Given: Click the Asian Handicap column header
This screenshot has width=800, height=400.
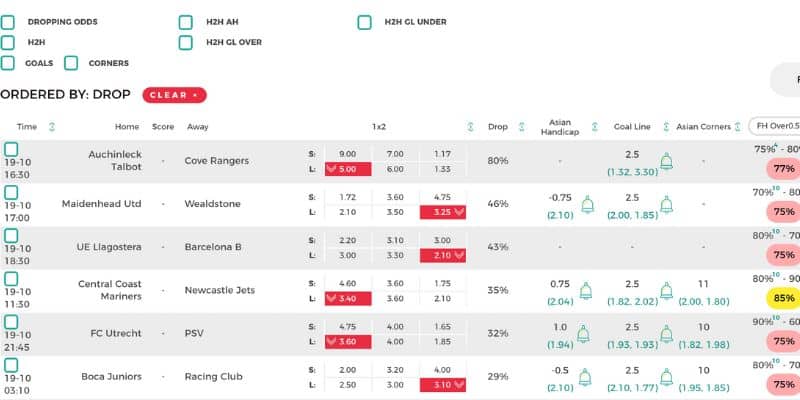Looking at the screenshot, I should point(560,127).
